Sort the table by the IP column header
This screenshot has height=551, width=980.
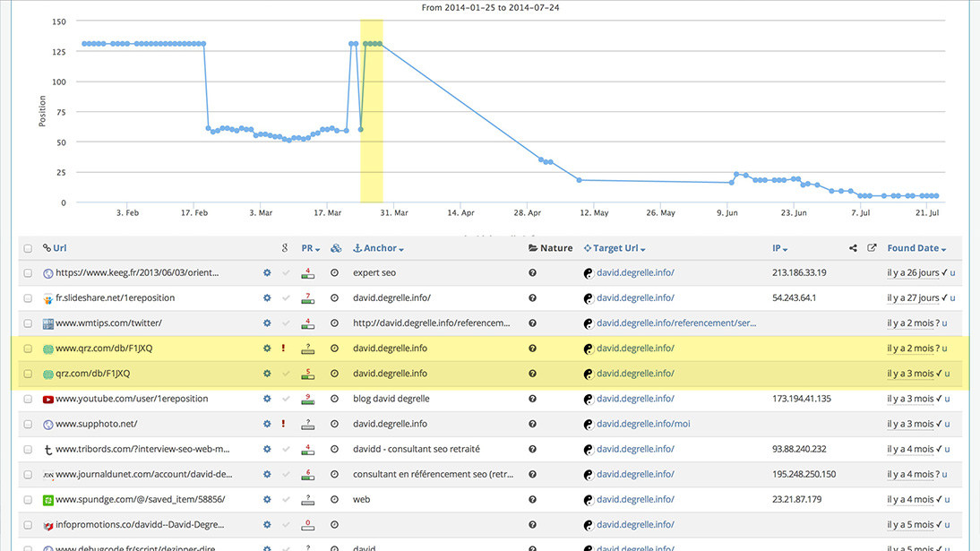779,248
